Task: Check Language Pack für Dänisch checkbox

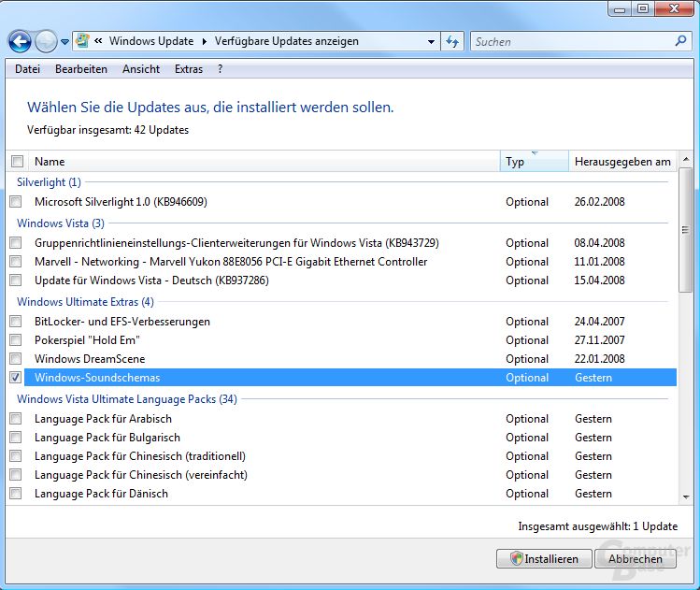Action: 16,494
